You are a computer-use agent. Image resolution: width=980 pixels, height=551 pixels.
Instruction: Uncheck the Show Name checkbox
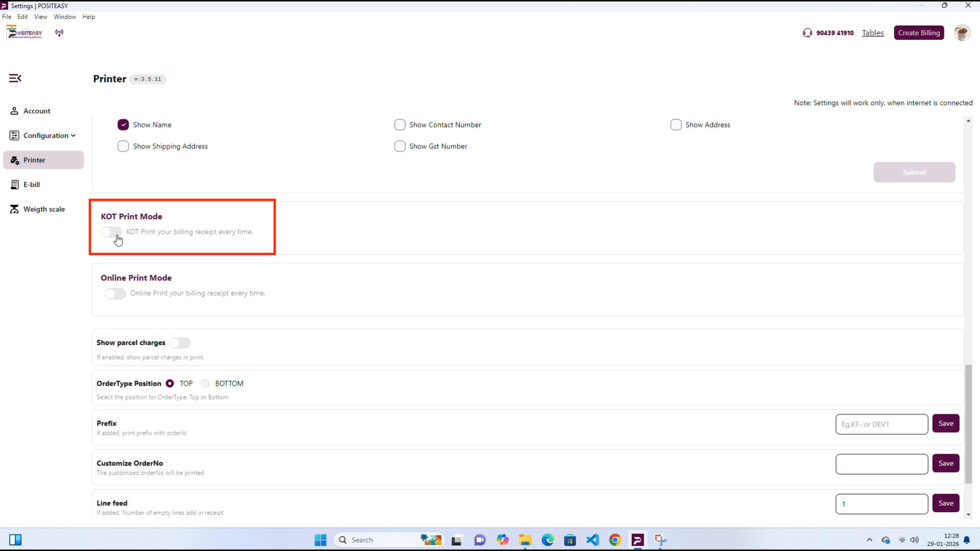click(x=123, y=125)
